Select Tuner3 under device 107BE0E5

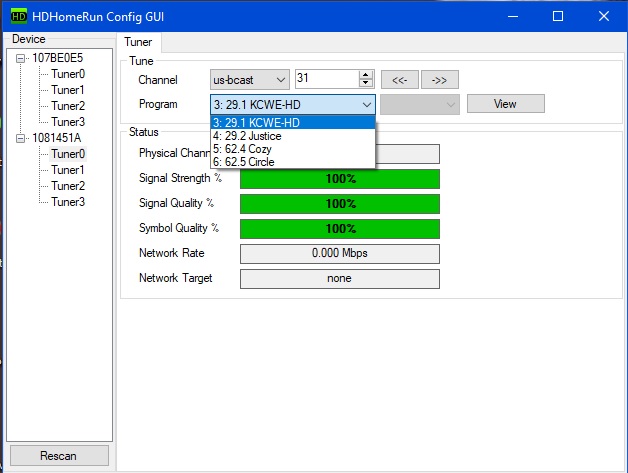[68, 122]
